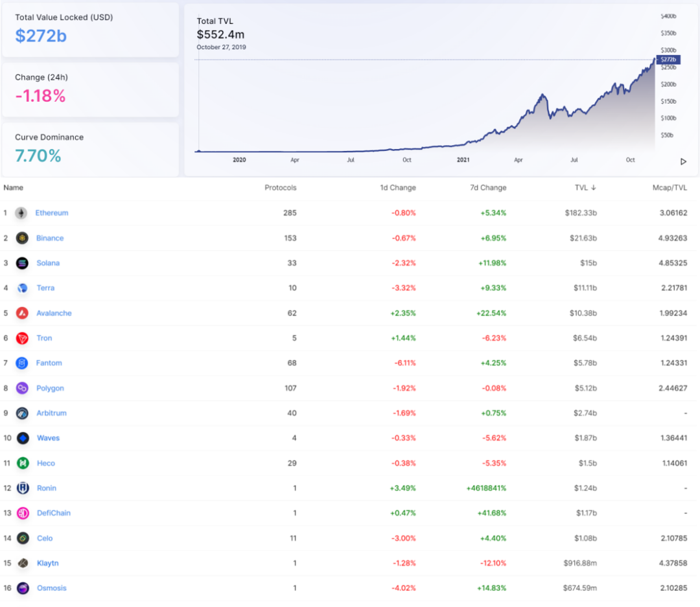The image size is (700, 607).
Task: View the Heco chain page
Action: (46, 463)
